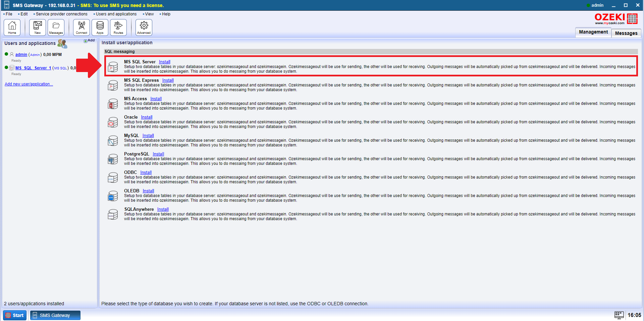Viewport: 644px width, 321px height.
Task: Open the MS_SQL_Server_1 user link
Action: 33,68
